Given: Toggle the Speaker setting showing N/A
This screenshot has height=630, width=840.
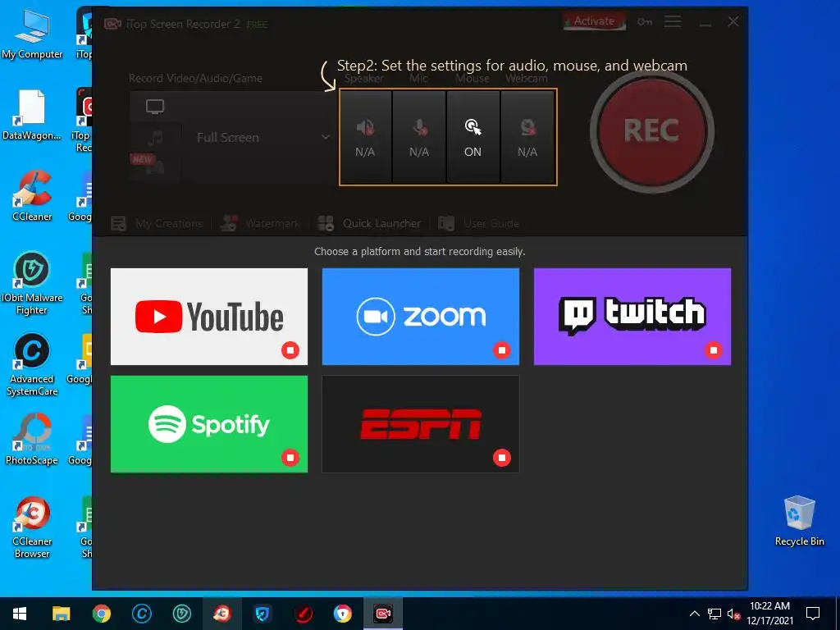Looking at the screenshot, I should pos(365,137).
